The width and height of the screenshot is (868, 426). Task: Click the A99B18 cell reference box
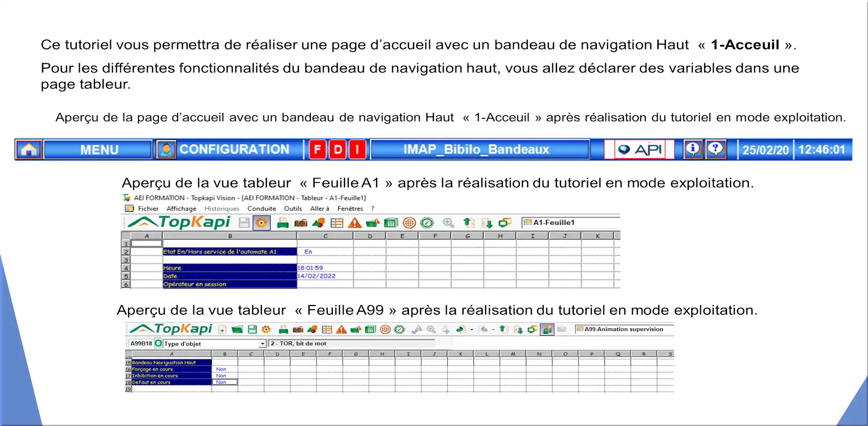(140, 343)
